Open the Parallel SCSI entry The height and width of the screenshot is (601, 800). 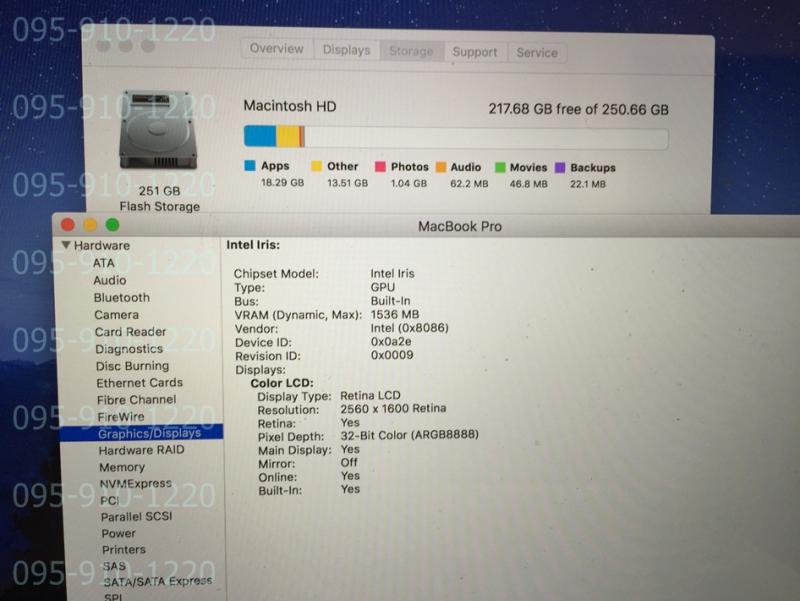[137, 517]
